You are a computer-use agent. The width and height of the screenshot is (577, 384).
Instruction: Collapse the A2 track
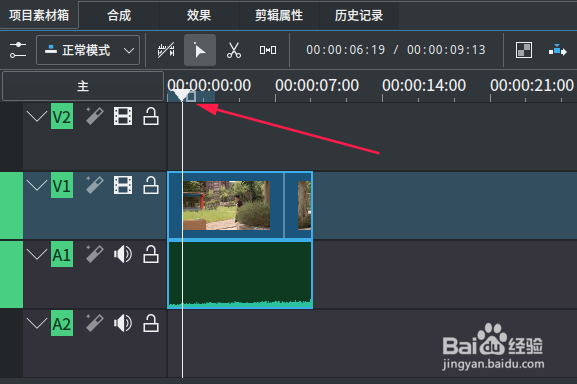click(x=37, y=323)
